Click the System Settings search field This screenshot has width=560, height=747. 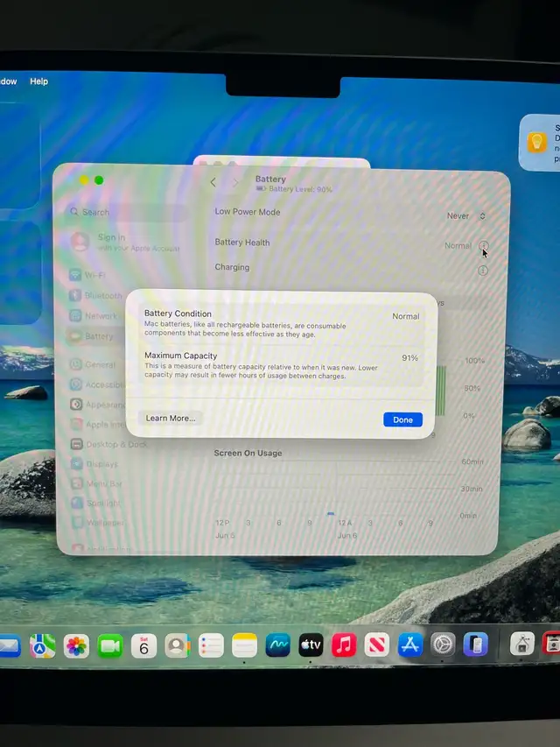tap(127, 212)
